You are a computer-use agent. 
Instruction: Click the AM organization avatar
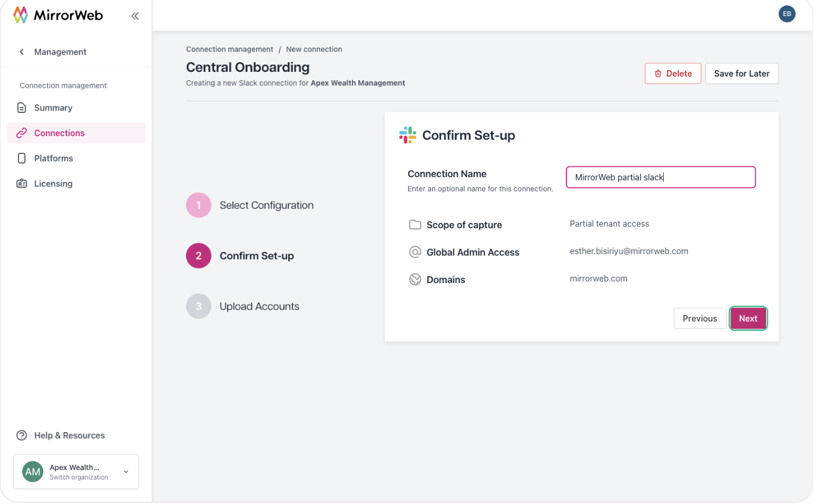point(33,472)
